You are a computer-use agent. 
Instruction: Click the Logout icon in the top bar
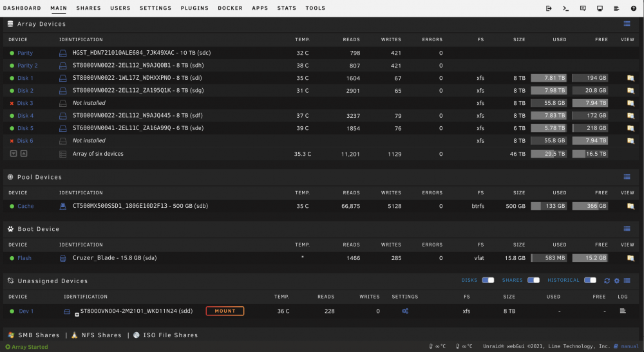549,8
